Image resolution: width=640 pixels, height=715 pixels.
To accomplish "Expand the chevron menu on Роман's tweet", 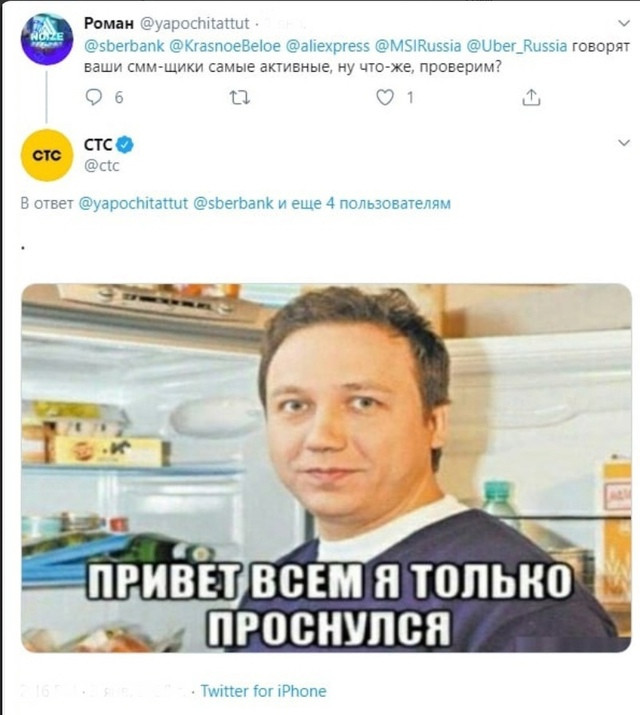I will click(624, 23).
